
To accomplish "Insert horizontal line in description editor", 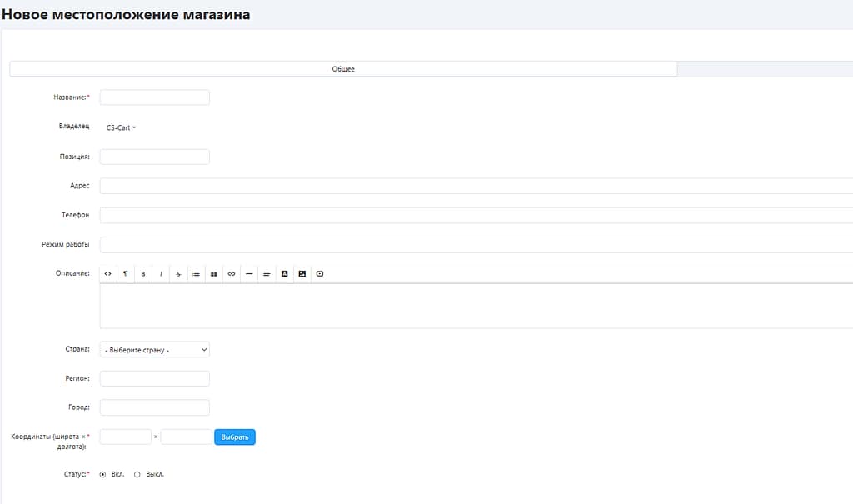I will click(x=249, y=273).
